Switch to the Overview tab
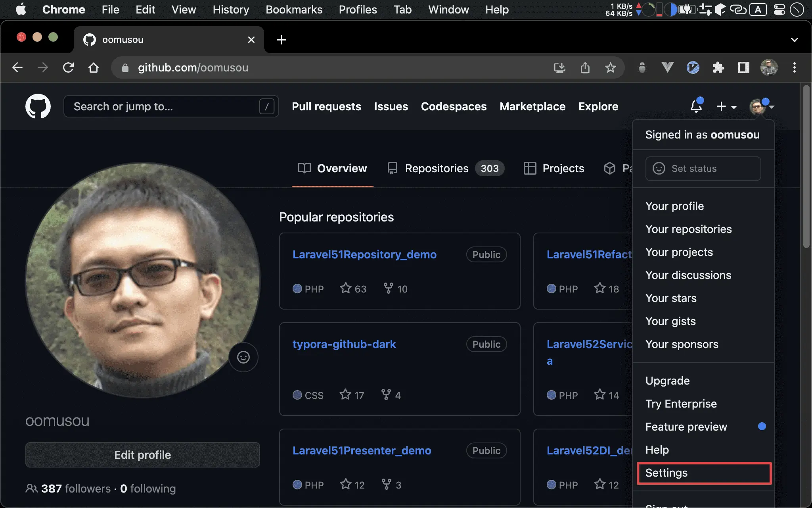 [x=333, y=168]
